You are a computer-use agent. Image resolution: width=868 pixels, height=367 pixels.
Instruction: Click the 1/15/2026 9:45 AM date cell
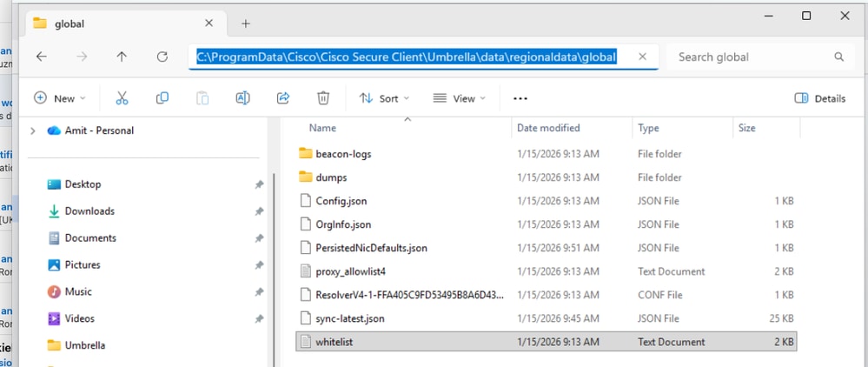pyautogui.click(x=558, y=319)
